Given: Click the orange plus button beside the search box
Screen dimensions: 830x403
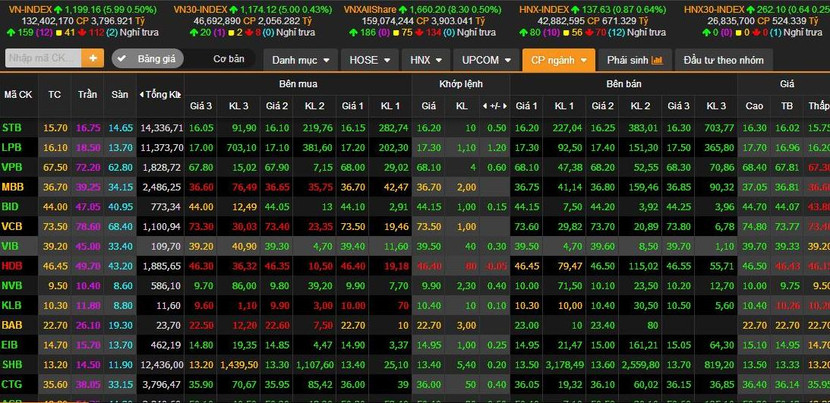Looking at the screenshot, I should 95,59.
